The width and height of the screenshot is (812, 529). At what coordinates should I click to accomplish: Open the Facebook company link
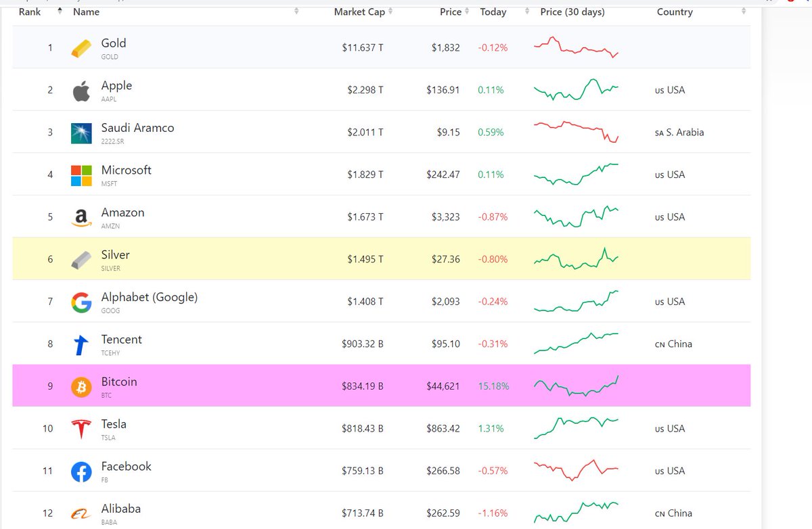click(x=126, y=467)
